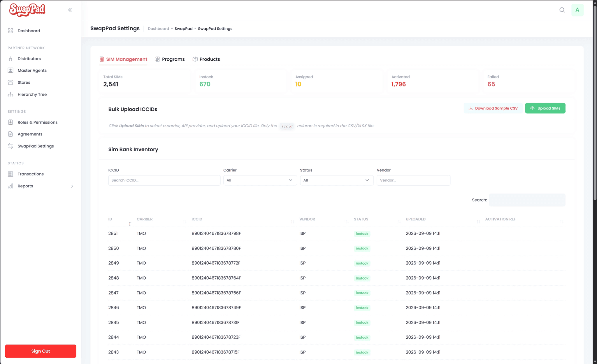Viewport: 597px width, 364px height.
Task: Select ICCID 8901240467183678798F cell
Action: (x=216, y=233)
